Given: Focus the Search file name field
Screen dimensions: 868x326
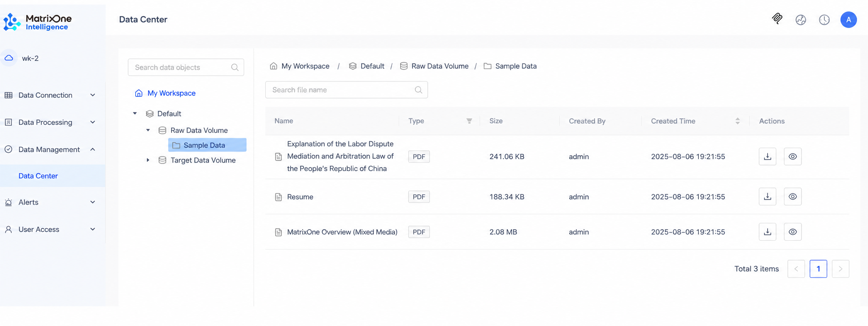Looking at the screenshot, I should click(x=346, y=90).
